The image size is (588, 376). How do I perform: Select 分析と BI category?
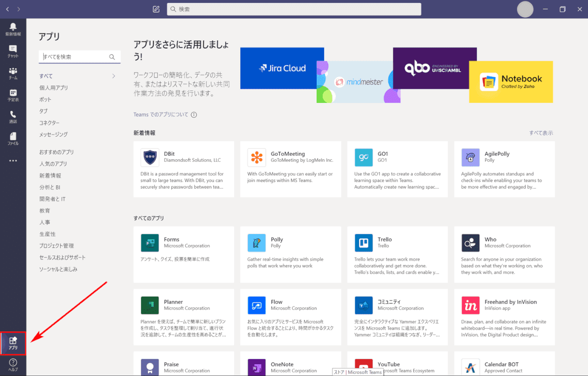[50, 188]
